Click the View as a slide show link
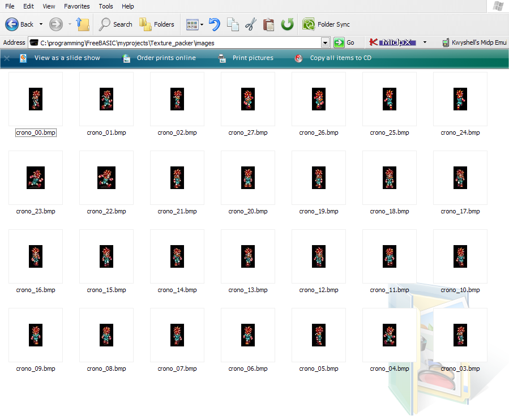 click(x=67, y=58)
